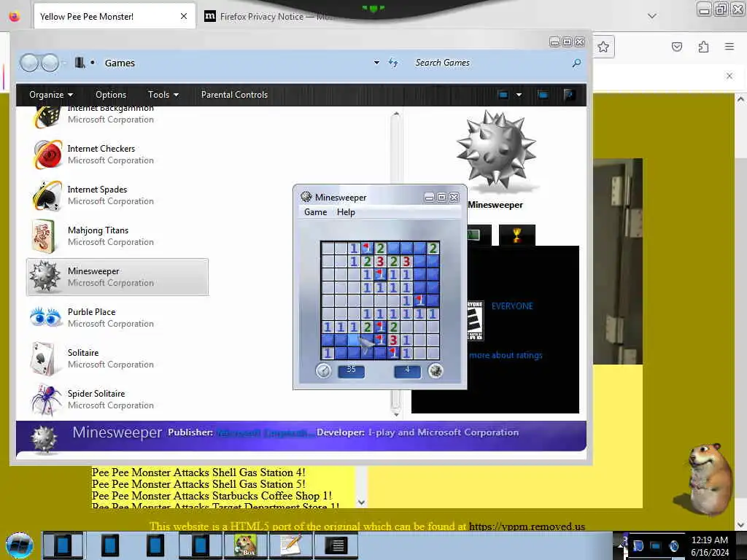Switch to Yellow Pee Pee Monster tab
The width and height of the screenshot is (747, 560).
pos(115,17)
